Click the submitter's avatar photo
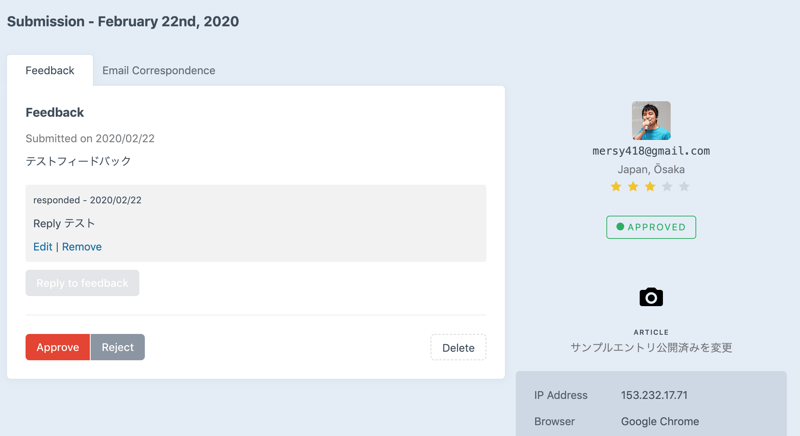800x436 pixels. [x=651, y=121]
